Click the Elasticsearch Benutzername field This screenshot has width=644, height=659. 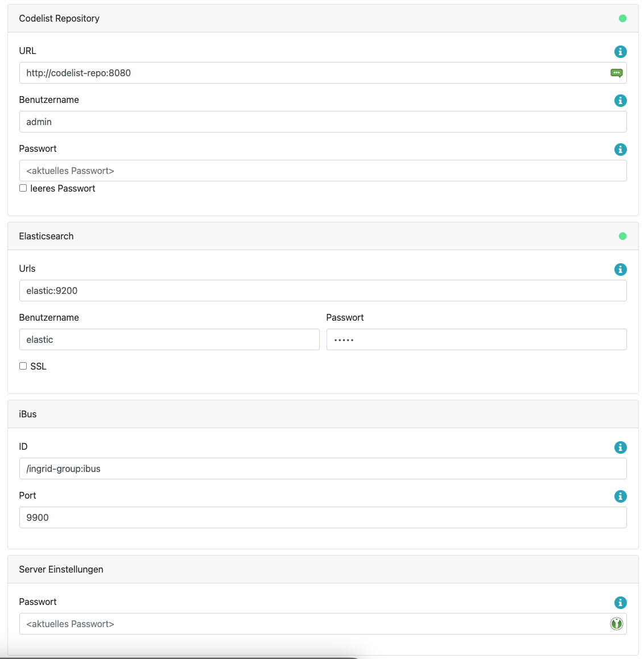[x=169, y=339]
